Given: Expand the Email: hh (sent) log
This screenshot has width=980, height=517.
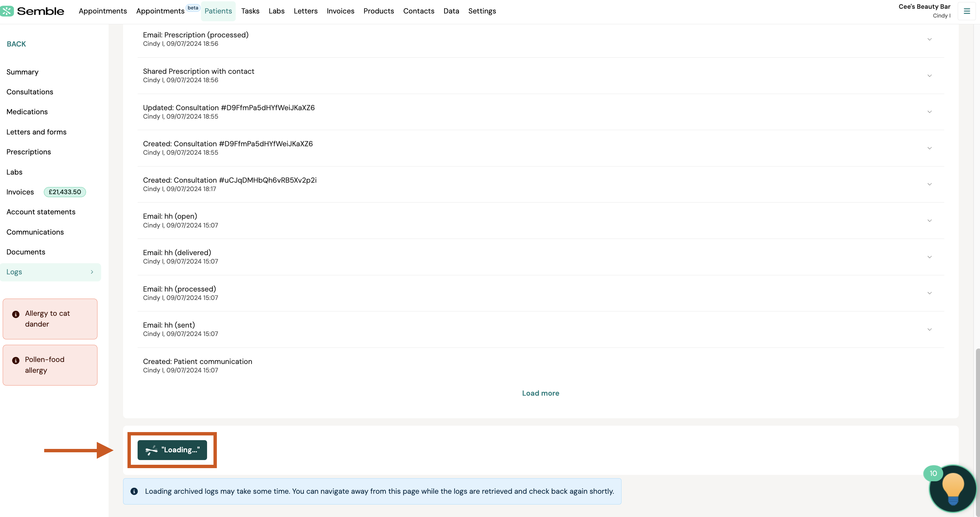Looking at the screenshot, I should point(929,330).
